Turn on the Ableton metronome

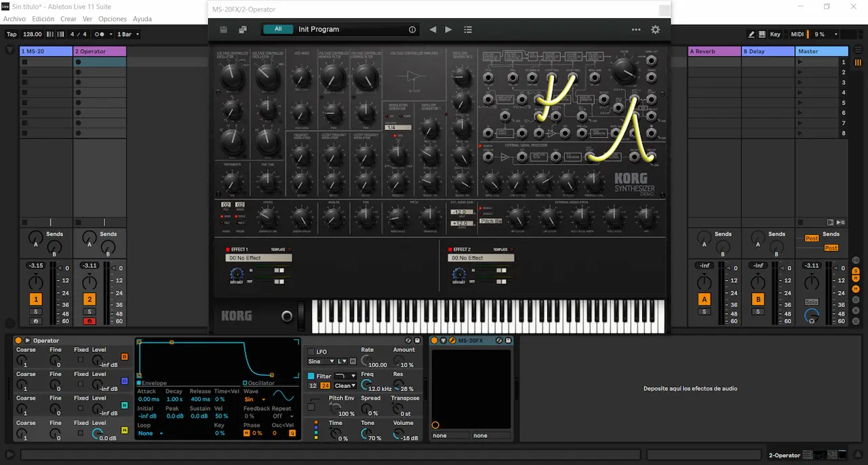point(100,34)
